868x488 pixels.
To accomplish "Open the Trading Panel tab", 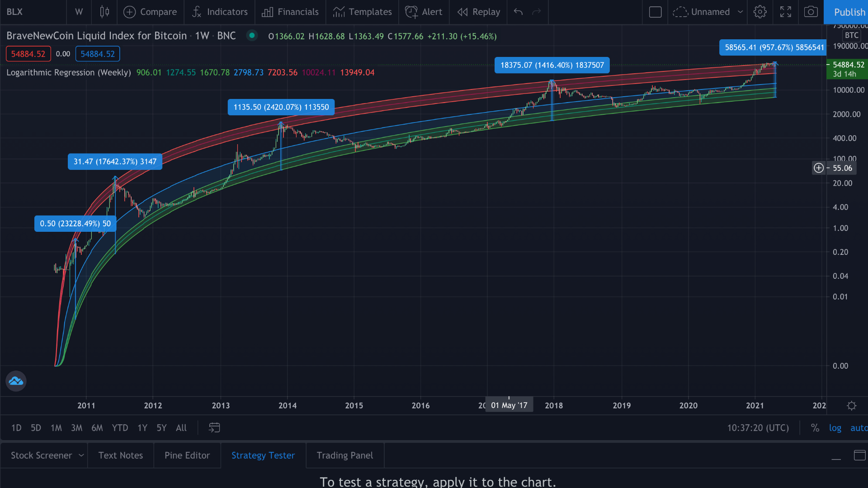I will pyautogui.click(x=344, y=455).
